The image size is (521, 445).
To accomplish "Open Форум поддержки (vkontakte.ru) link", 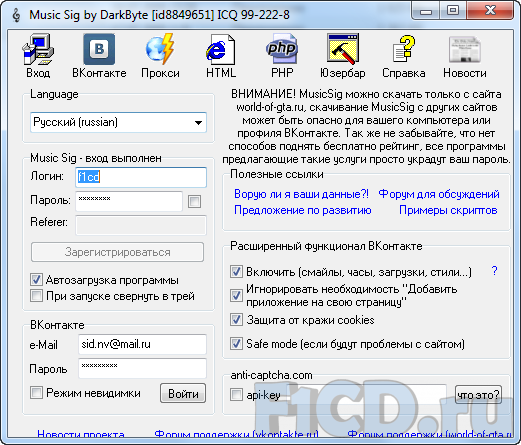I will click(236, 434).
